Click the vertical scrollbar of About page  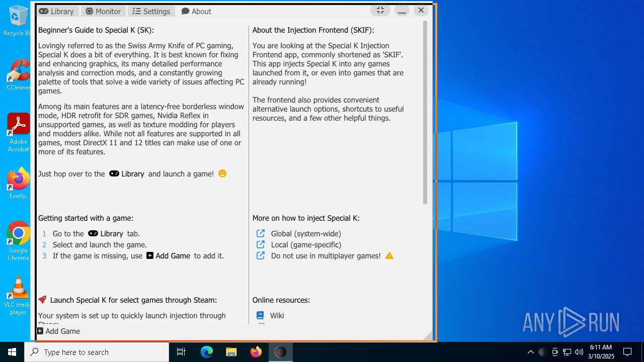425,112
